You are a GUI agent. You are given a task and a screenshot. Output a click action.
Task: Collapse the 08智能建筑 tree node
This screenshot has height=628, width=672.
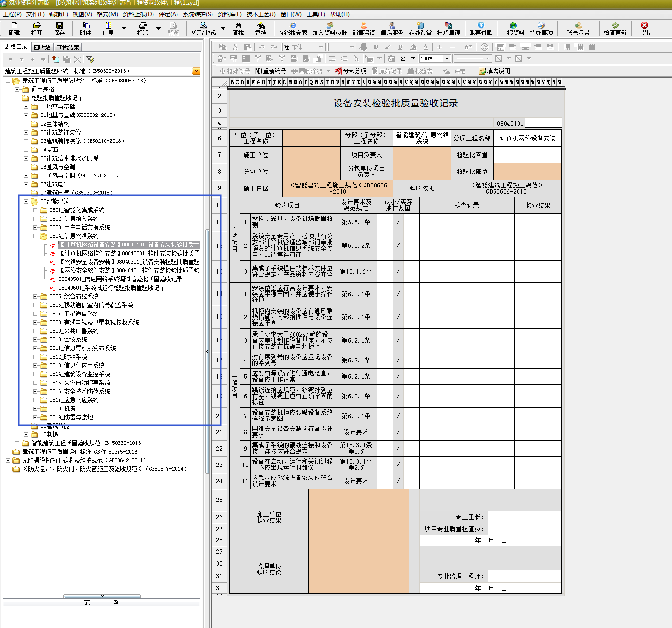[26, 201]
